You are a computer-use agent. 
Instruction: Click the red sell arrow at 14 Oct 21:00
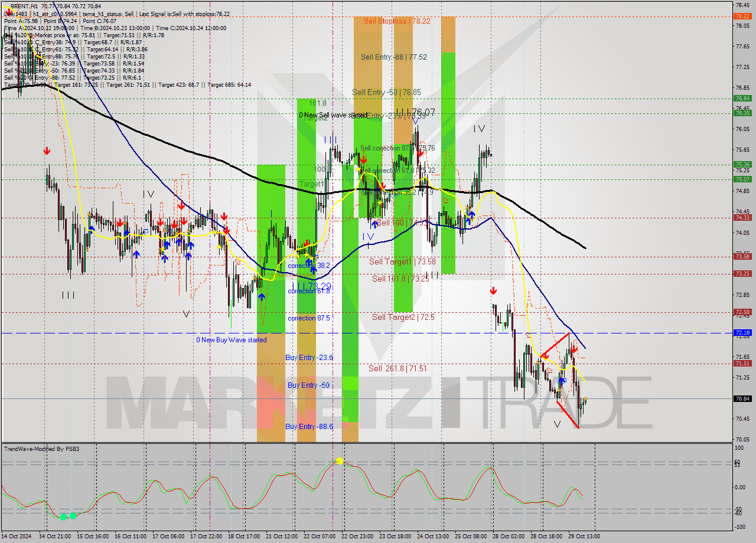click(x=47, y=152)
